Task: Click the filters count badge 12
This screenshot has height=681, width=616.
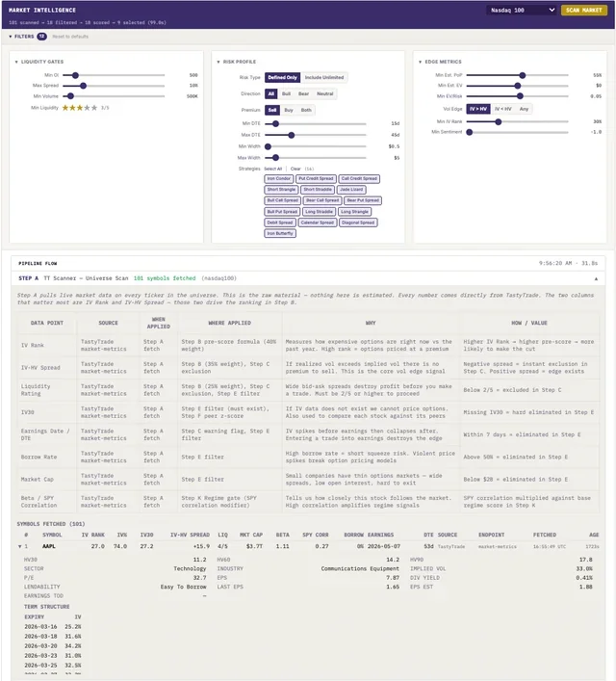Action: (41, 37)
